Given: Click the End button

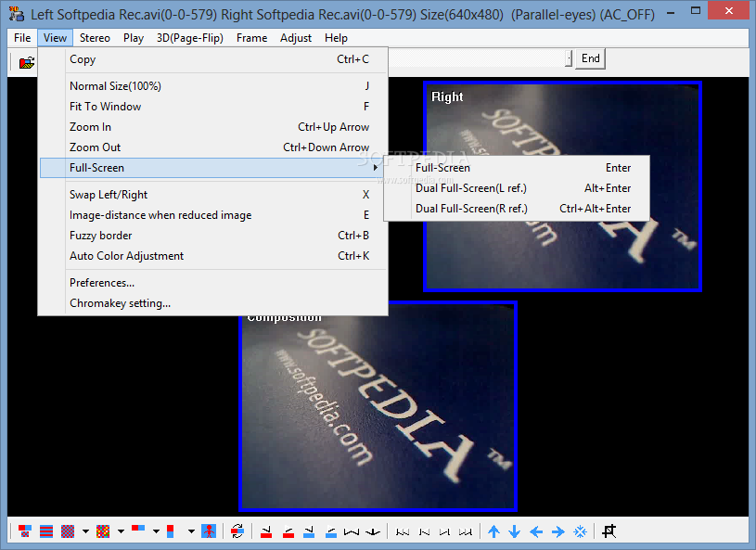Looking at the screenshot, I should click(591, 58).
